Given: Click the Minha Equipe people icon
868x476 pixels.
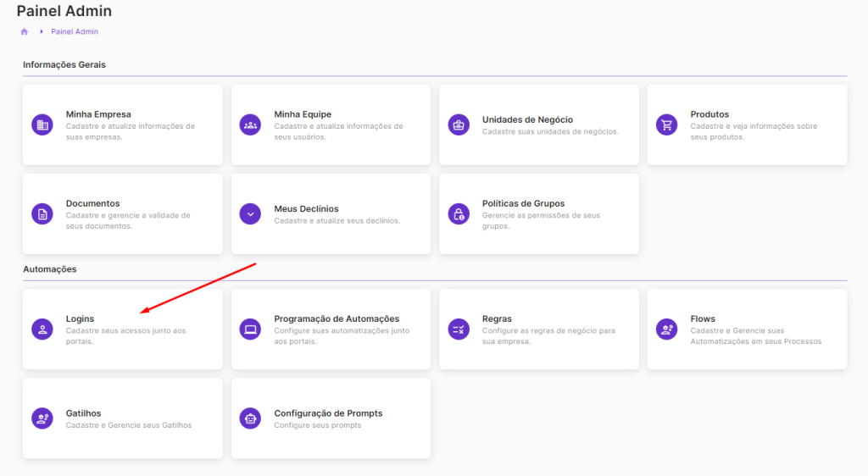Looking at the screenshot, I should [x=250, y=125].
